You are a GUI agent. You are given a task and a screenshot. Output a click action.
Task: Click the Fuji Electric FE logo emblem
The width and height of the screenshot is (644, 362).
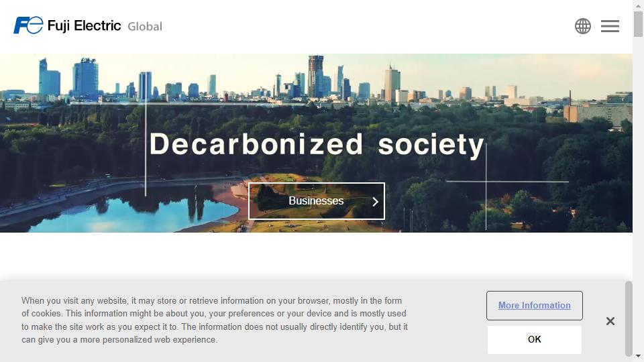28,25
